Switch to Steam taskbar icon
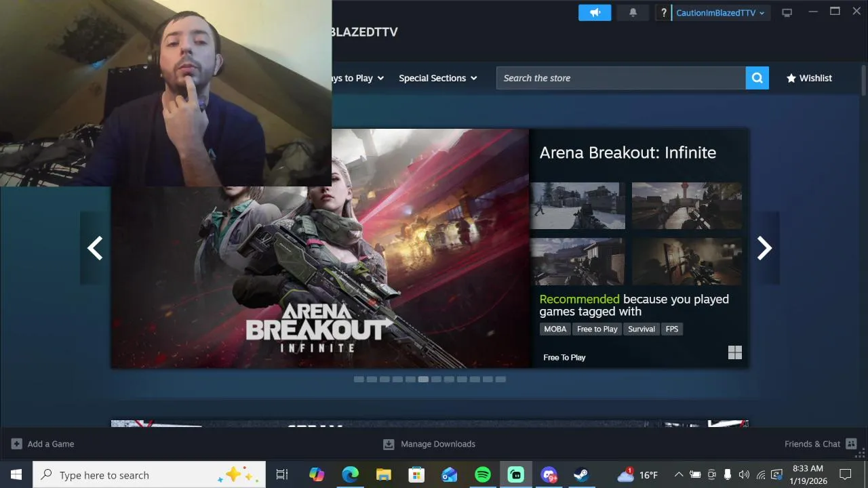Screen dimensions: 868x488 582,474
